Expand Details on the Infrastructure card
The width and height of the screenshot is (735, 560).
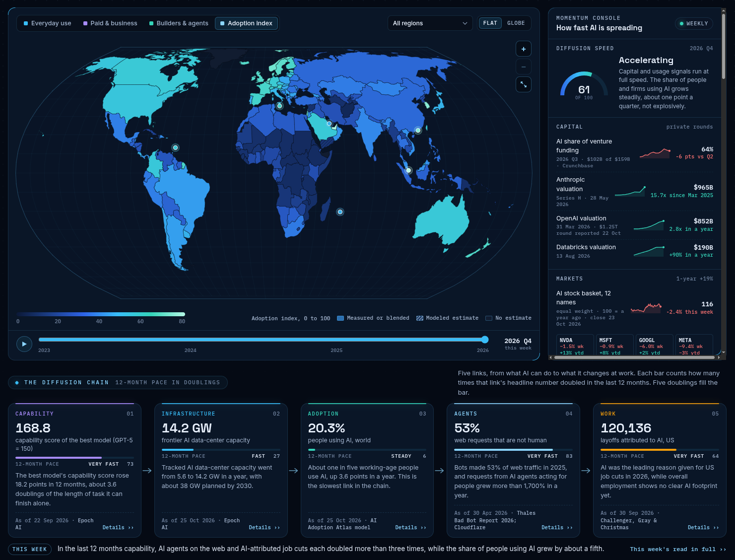pyautogui.click(x=265, y=528)
